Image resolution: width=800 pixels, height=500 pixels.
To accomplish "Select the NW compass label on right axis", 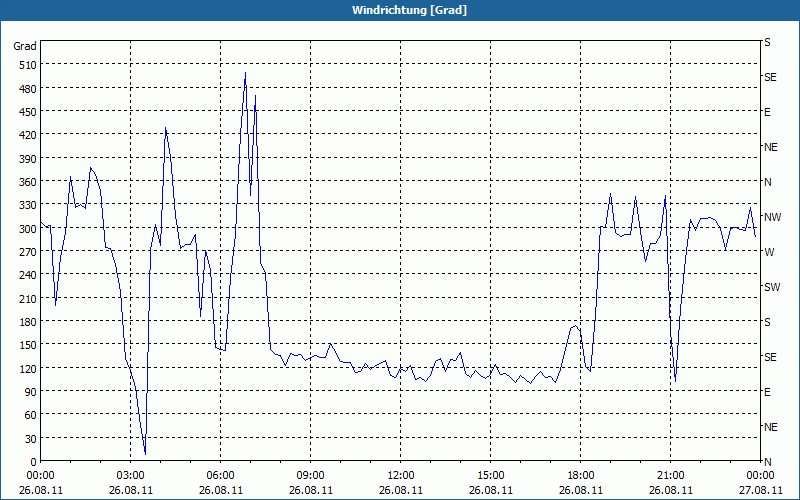I will (x=772, y=217).
